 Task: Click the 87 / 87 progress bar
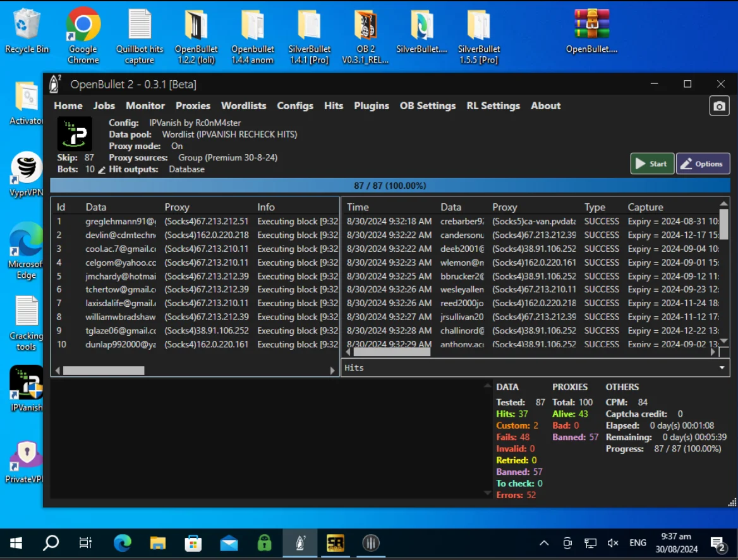point(390,186)
